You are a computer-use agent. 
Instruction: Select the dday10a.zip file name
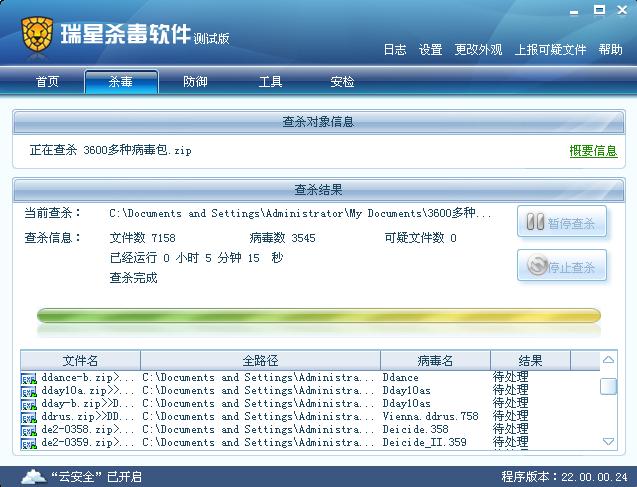pos(88,391)
